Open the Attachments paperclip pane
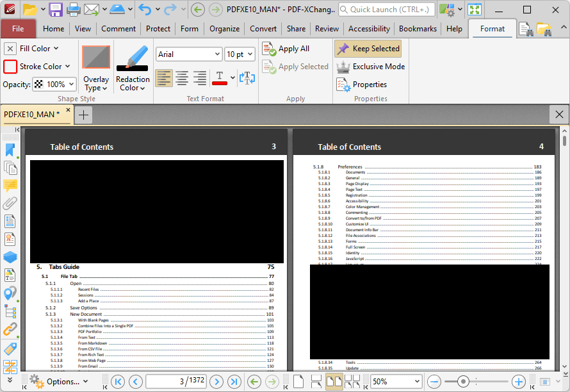The height and width of the screenshot is (392, 570). pos(10,203)
